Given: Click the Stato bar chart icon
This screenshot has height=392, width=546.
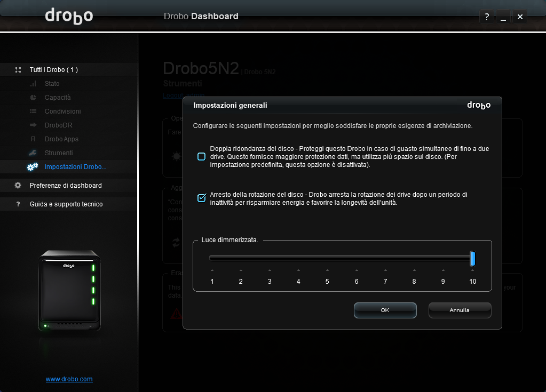Looking at the screenshot, I should [33, 84].
